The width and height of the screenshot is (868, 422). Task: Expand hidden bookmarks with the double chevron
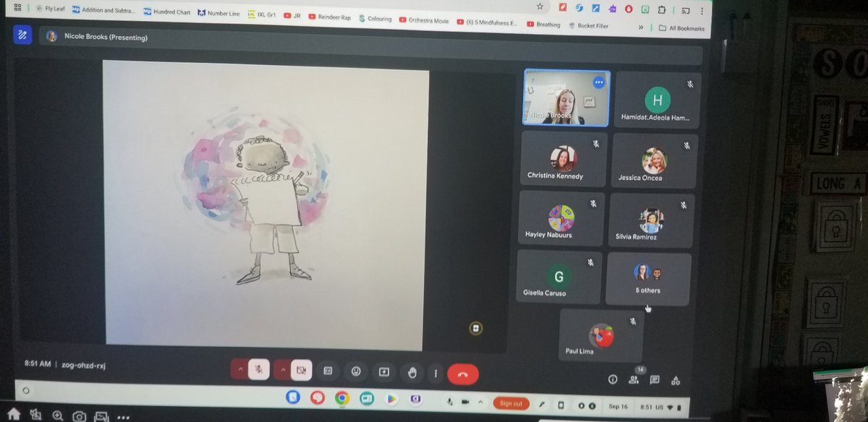tap(641, 27)
